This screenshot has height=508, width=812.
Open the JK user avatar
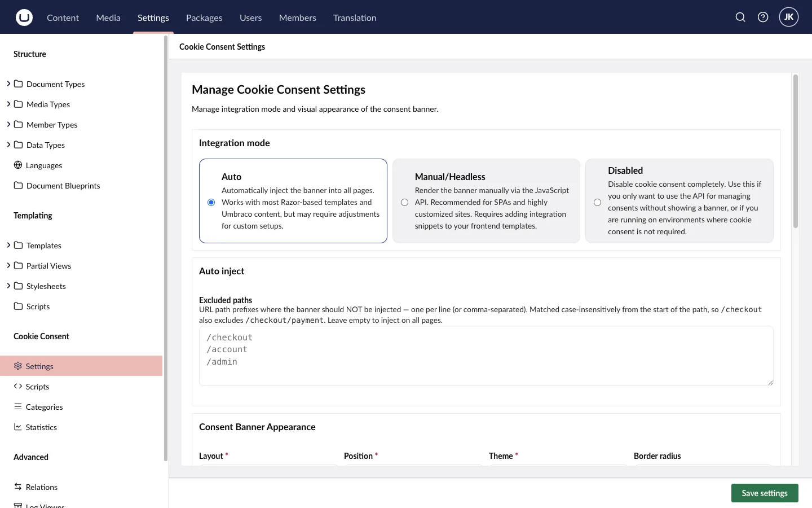pos(789,17)
